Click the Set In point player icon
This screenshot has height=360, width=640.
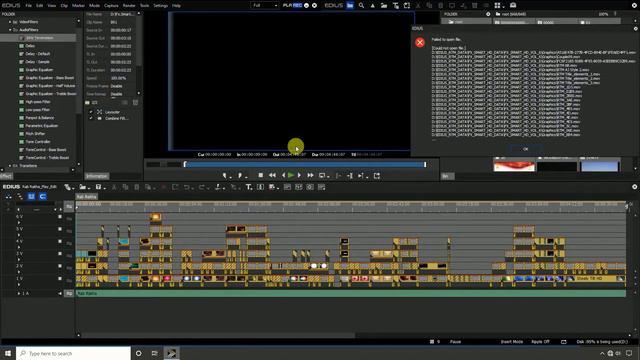coord(224,176)
